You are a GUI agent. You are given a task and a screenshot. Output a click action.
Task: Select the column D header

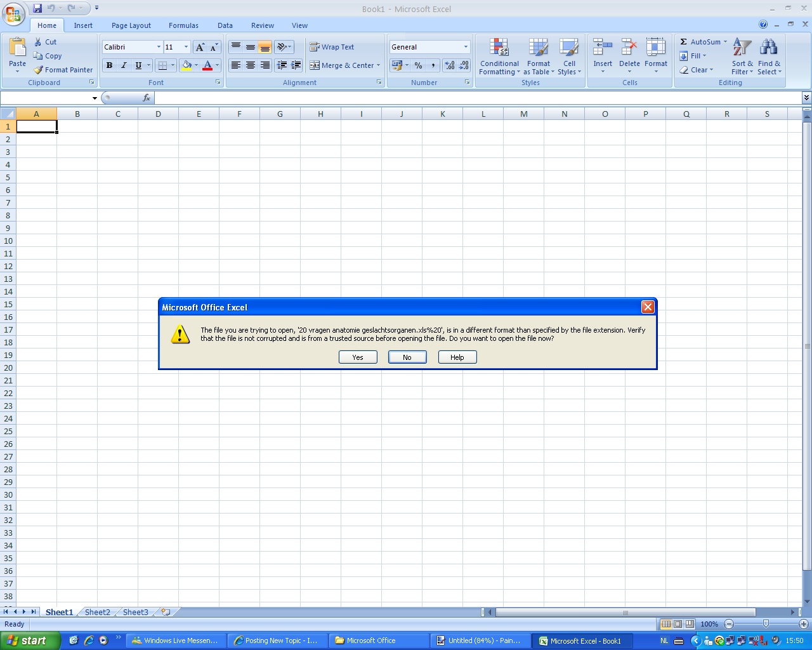tap(158, 114)
